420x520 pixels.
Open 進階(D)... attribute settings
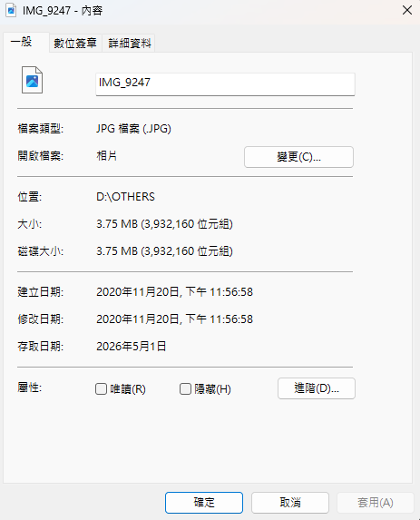[x=317, y=388]
